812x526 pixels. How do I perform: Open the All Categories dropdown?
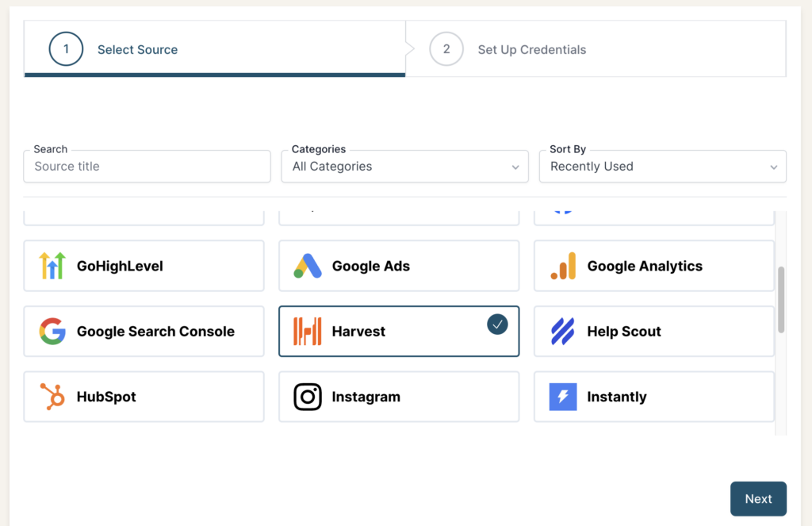pos(404,167)
